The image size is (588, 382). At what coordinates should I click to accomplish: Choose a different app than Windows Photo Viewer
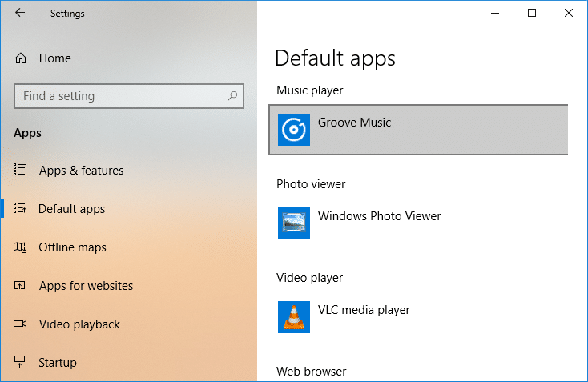[x=379, y=216]
